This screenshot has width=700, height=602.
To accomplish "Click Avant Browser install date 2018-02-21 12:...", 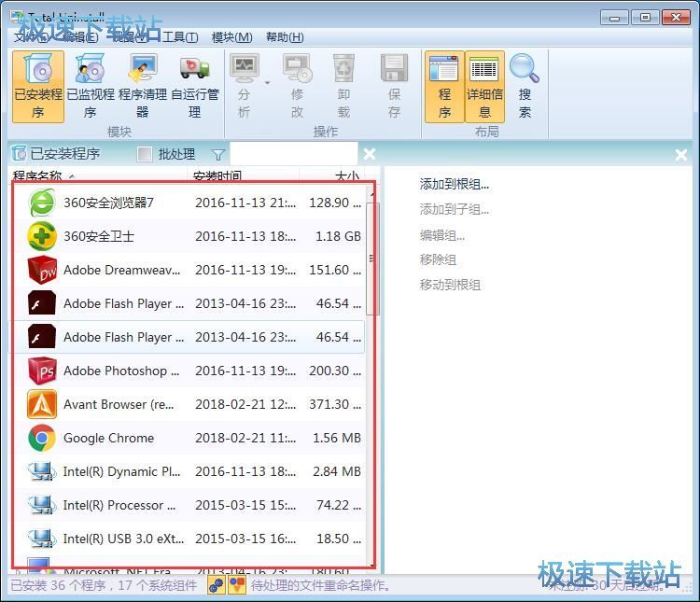I will (245, 404).
